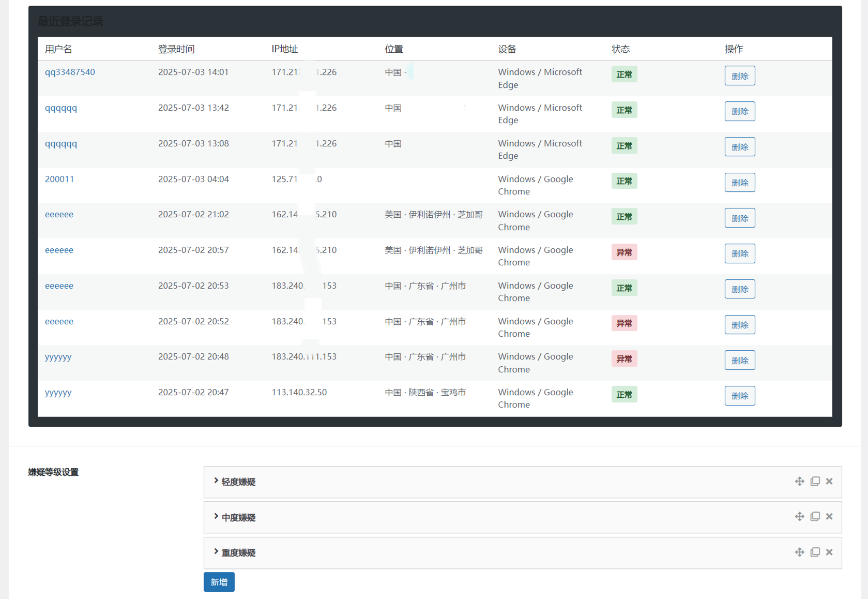Remove the 中度嫌疑 level item

pyautogui.click(x=829, y=517)
